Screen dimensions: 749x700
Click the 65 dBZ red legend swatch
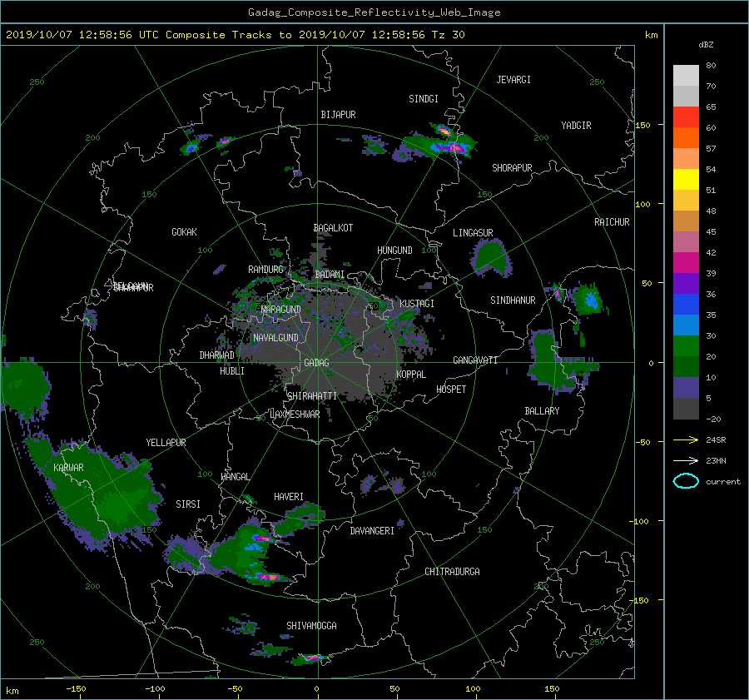pyautogui.click(x=686, y=117)
